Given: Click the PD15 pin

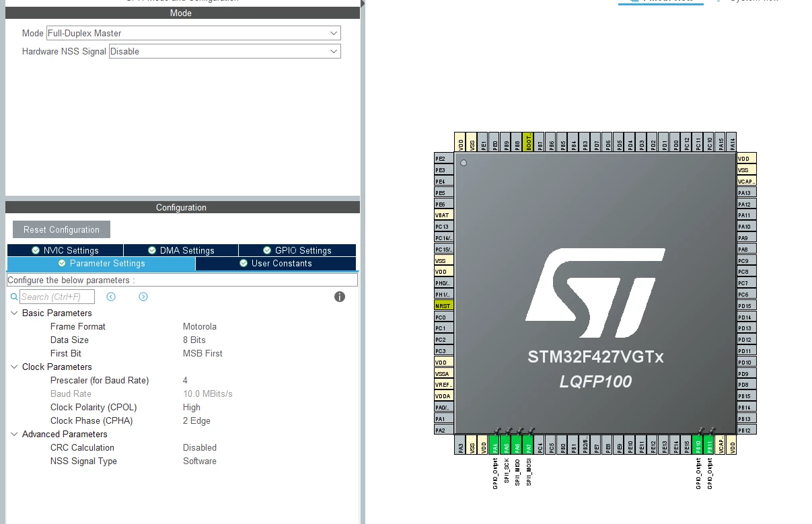Looking at the screenshot, I should click(x=747, y=305).
